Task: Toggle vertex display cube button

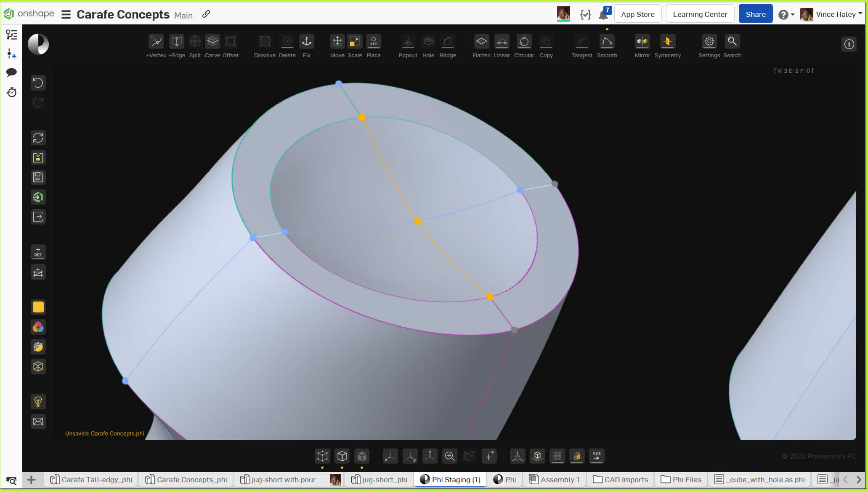Action: tap(322, 456)
